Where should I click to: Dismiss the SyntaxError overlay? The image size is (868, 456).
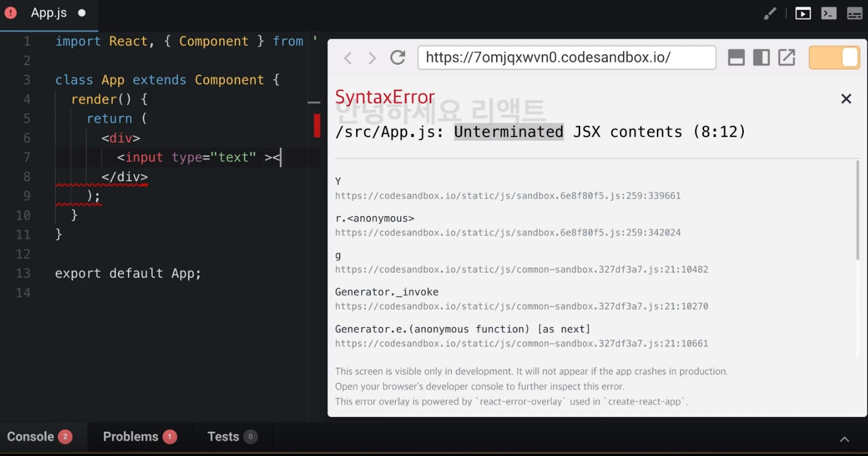pyautogui.click(x=846, y=98)
